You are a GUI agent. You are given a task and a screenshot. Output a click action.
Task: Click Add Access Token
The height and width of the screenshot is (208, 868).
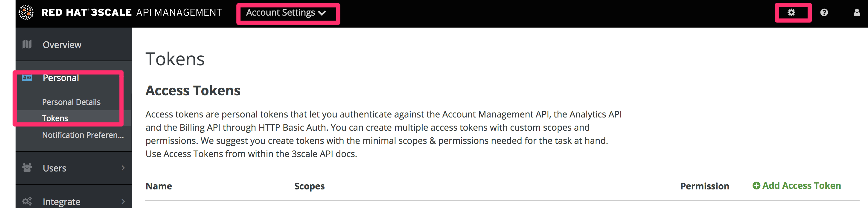pyautogui.click(x=797, y=186)
